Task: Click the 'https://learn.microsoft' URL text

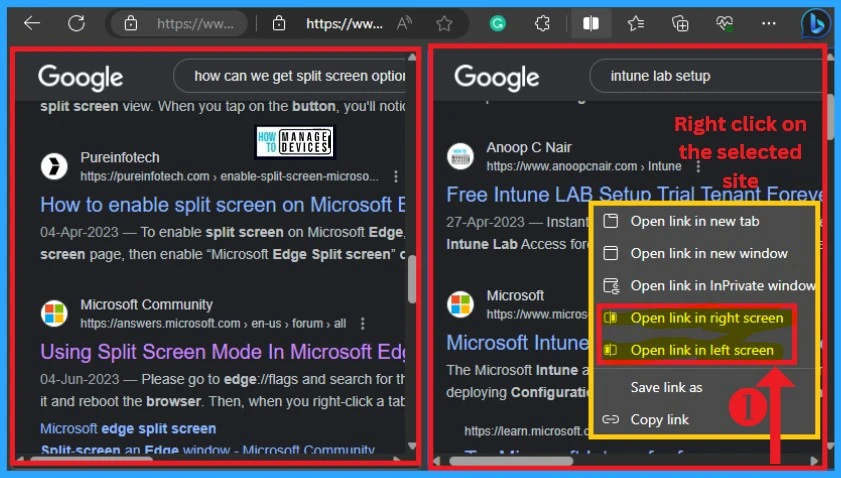Action: [526, 431]
